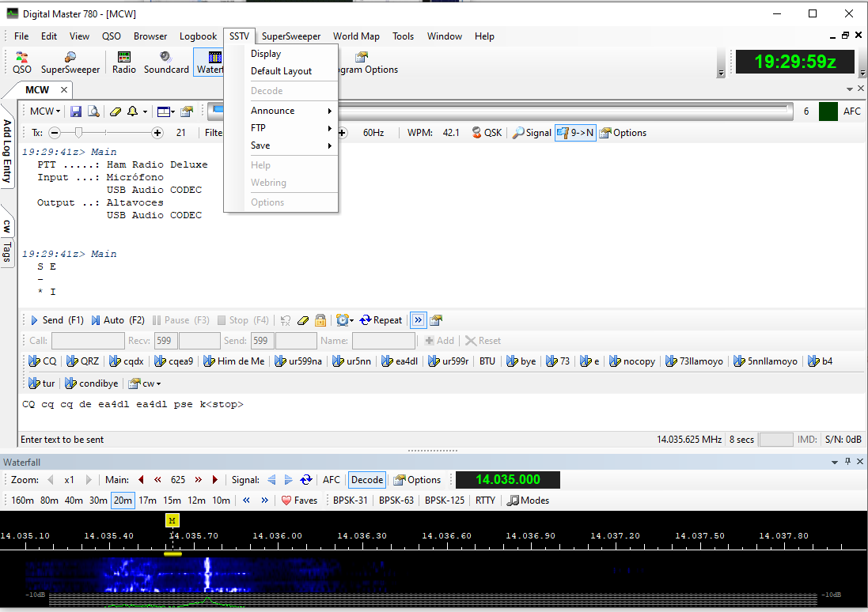
Task: Click the alarm bell icon
Action: (132, 111)
